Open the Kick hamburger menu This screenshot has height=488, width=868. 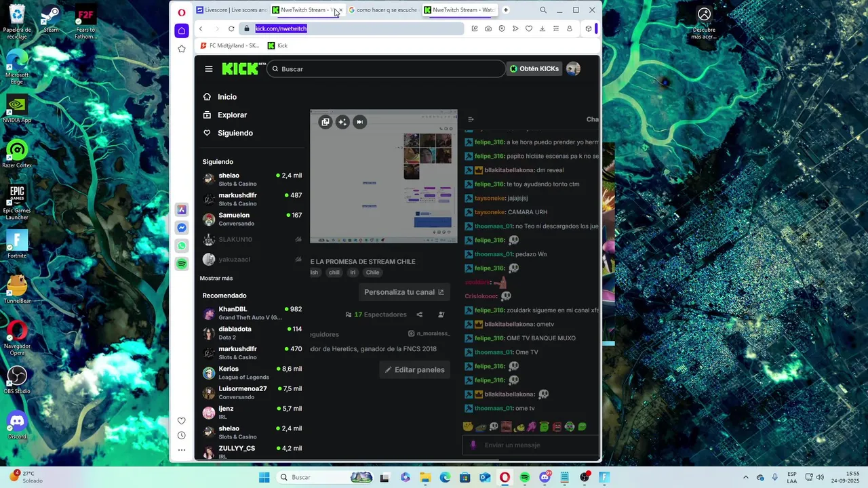(209, 68)
